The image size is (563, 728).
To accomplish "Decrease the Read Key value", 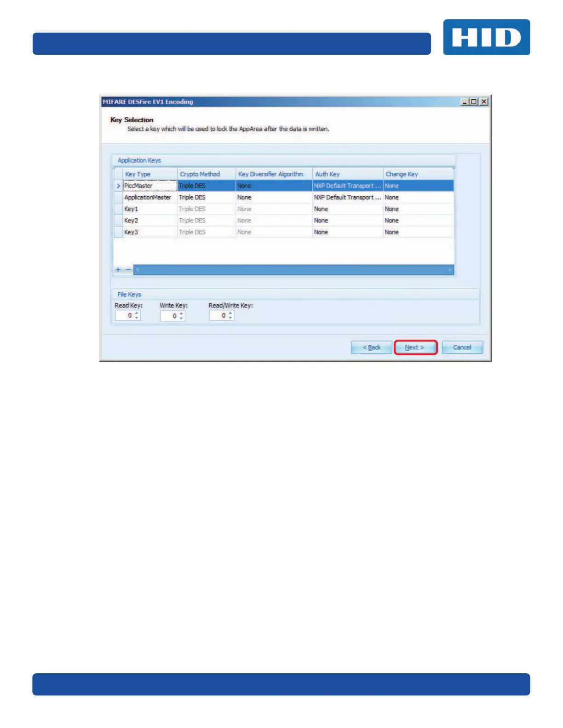I will (137, 318).
